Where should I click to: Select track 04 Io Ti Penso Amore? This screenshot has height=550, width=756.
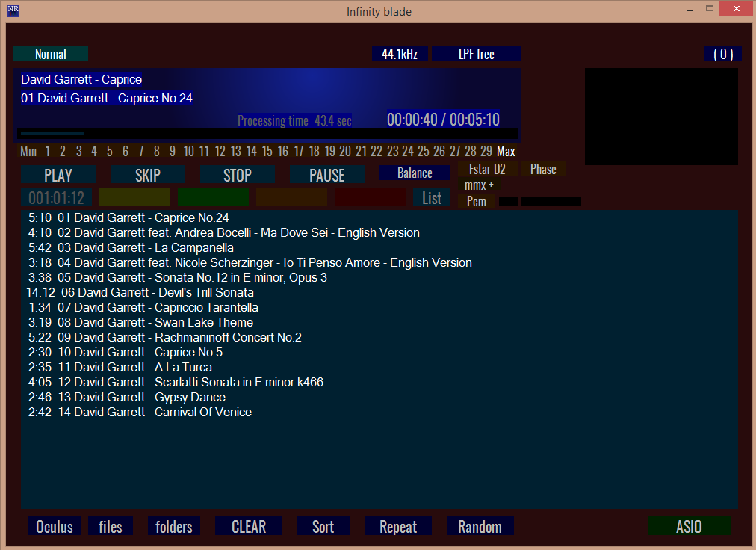click(x=379, y=262)
